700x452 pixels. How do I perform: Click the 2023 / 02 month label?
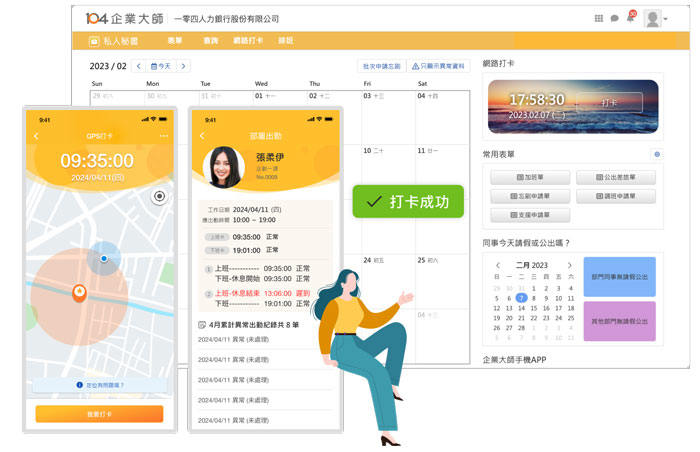click(108, 66)
